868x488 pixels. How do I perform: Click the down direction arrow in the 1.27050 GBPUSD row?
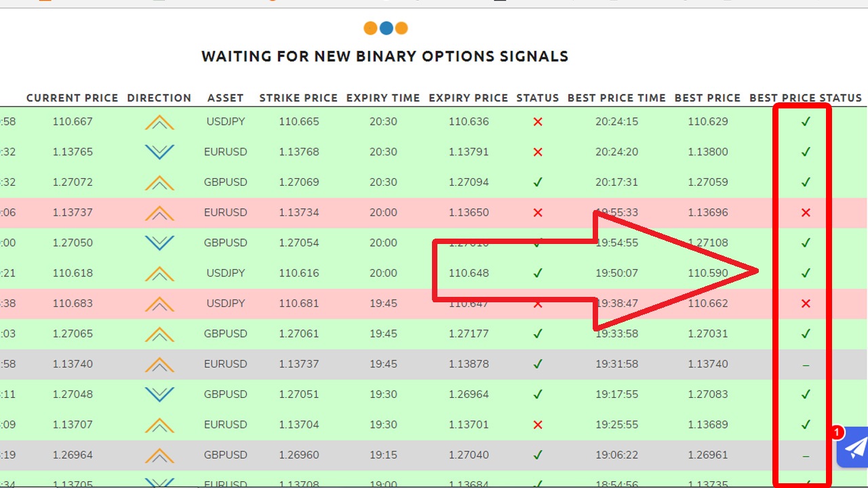pyautogui.click(x=159, y=243)
